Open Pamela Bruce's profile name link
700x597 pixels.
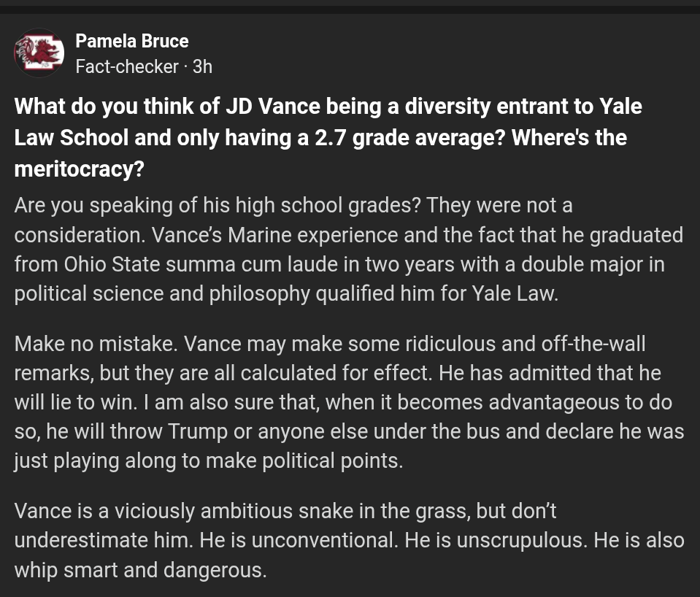(x=131, y=42)
